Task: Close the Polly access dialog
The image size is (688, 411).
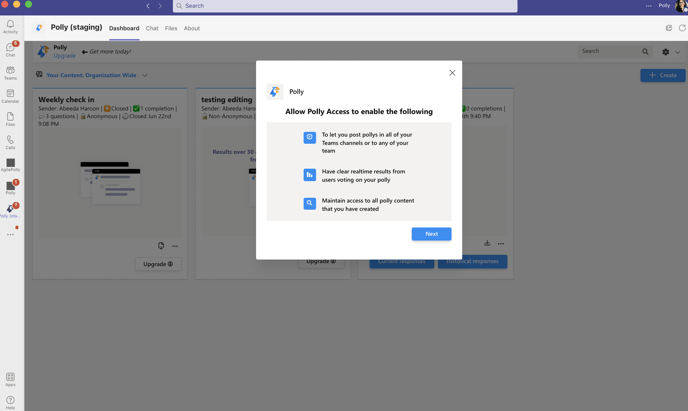Action: 452,73
